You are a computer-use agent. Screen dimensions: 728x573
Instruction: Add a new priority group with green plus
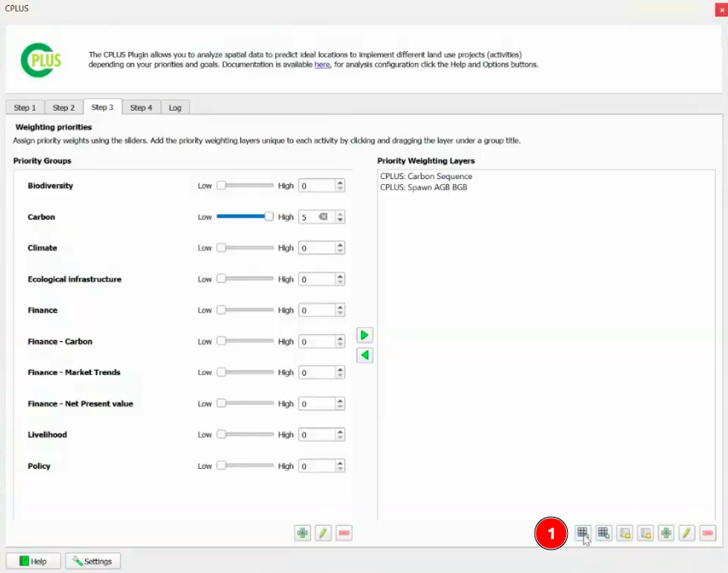coord(302,533)
